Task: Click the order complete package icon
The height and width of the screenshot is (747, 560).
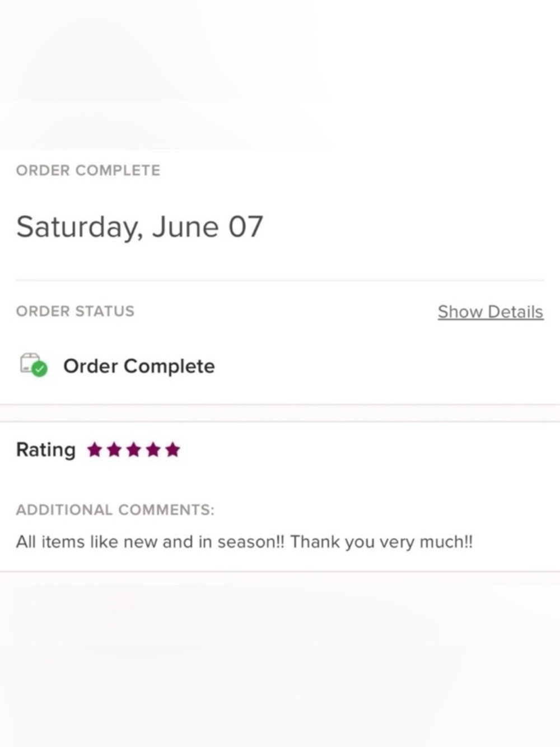Action: (34, 365)
